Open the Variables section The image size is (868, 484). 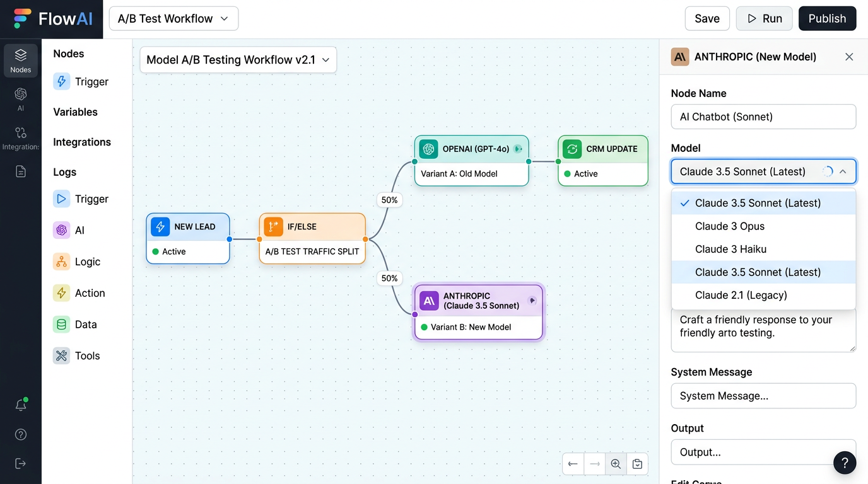tap(75, 112)
